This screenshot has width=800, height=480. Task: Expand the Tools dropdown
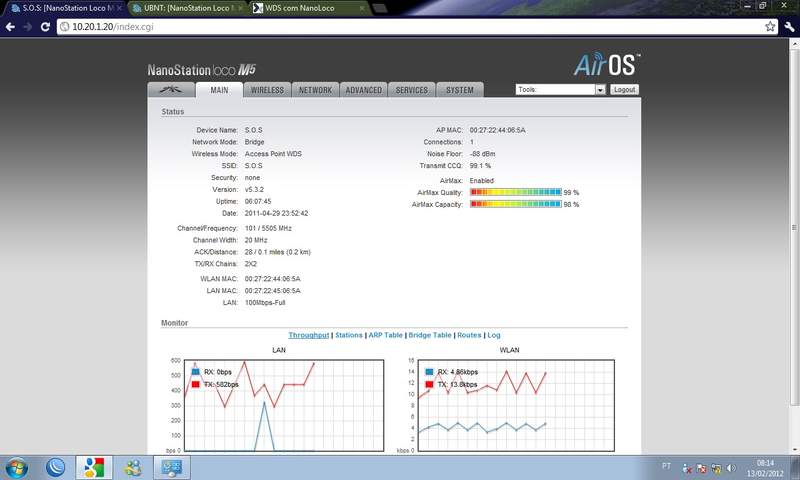point(560,90)
